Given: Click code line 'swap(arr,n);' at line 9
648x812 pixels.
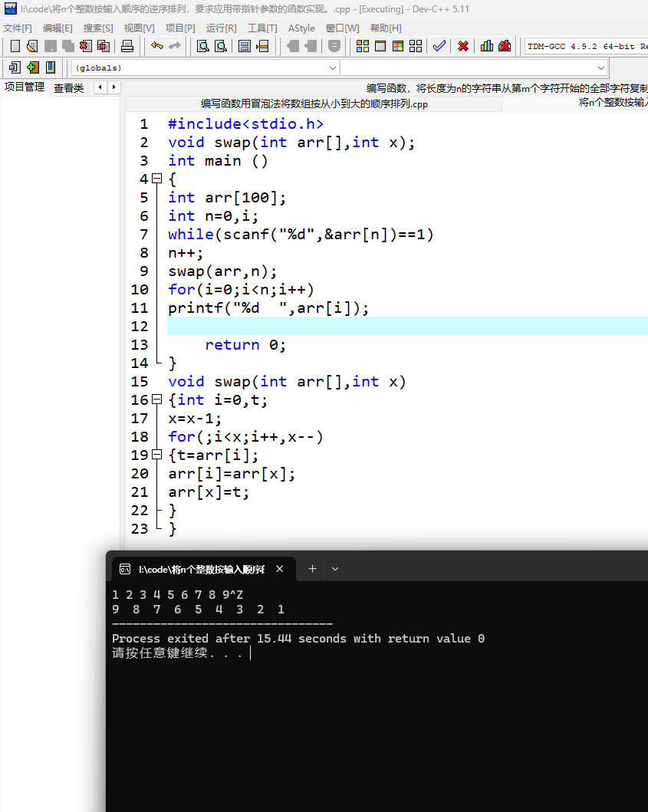Looking at the screenshot, I should 222,271.
